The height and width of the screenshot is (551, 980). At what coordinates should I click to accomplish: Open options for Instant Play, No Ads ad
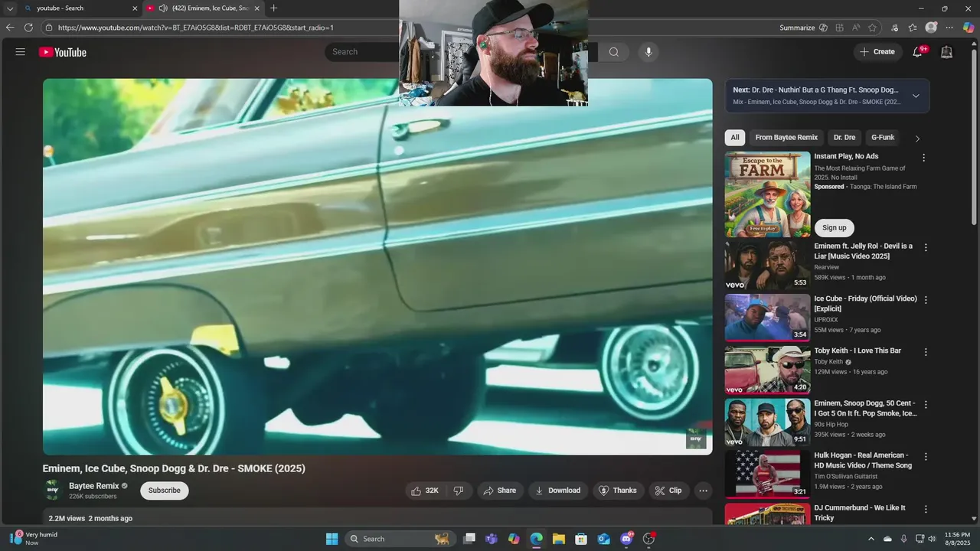click(923, 158)
